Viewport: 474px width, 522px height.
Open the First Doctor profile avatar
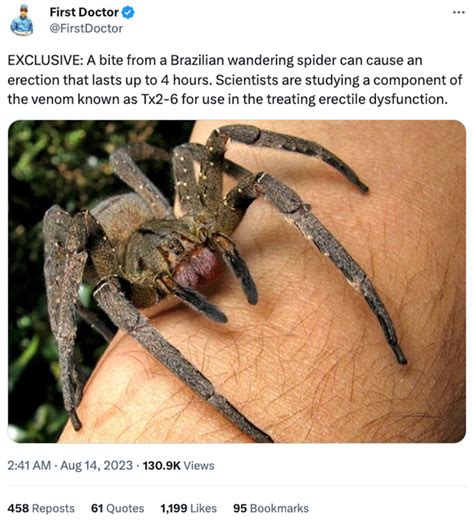22,20
